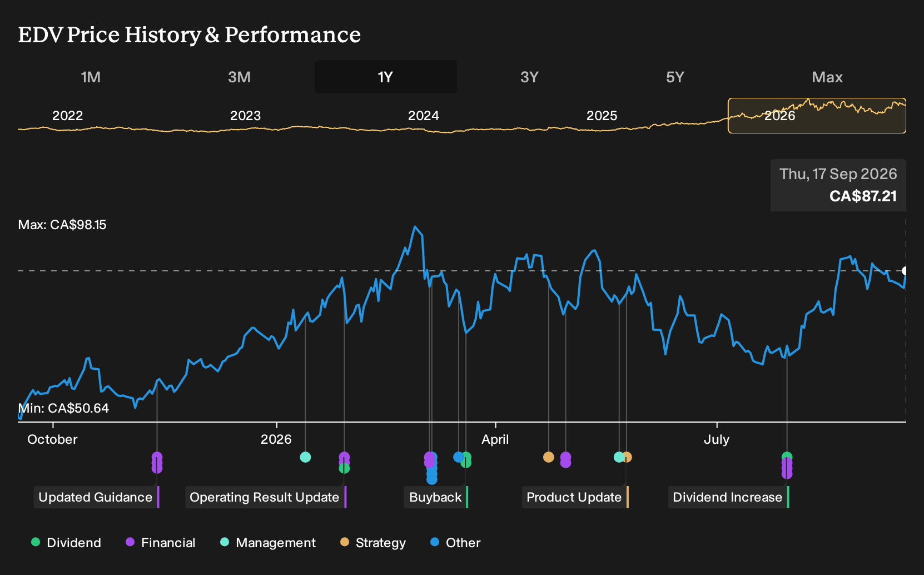
Task: Open the Dividend Increase event label
Action: 728,497
